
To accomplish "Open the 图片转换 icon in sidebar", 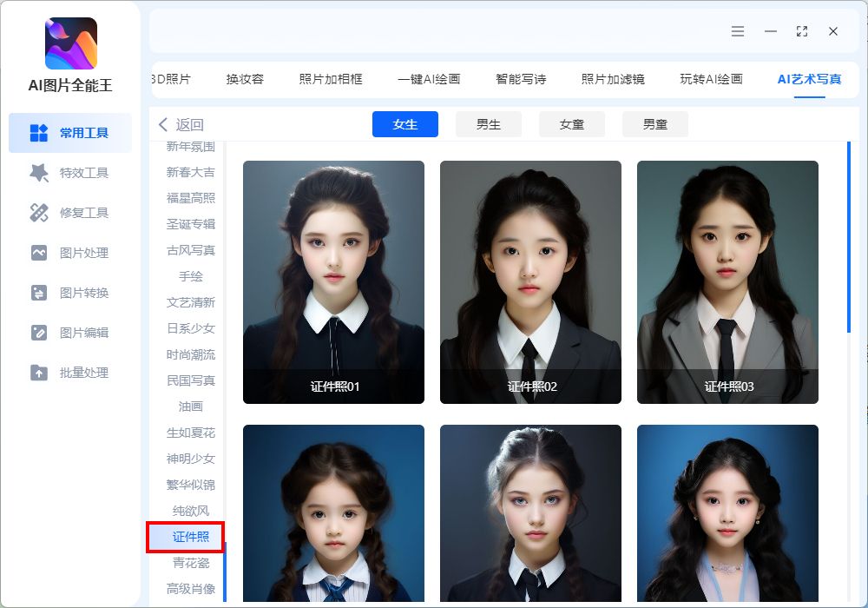I will pyautogui.click(x=39, y=293).
